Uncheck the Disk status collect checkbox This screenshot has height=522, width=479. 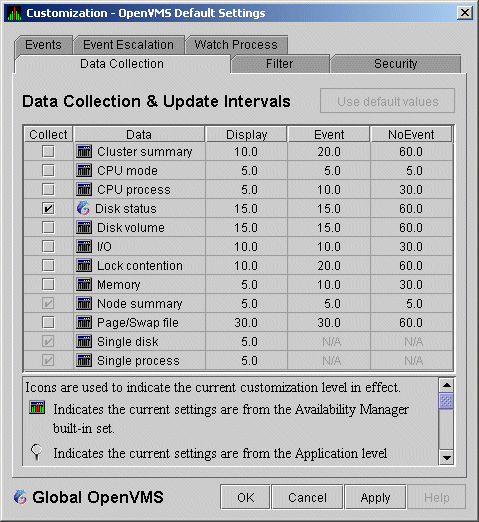48,208
